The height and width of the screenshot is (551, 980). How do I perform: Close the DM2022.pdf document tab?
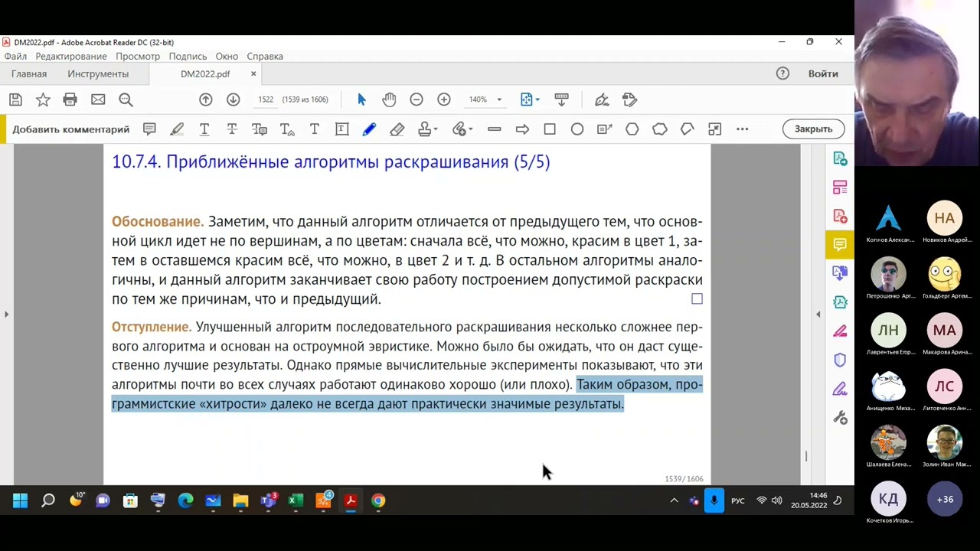point(253,74)
